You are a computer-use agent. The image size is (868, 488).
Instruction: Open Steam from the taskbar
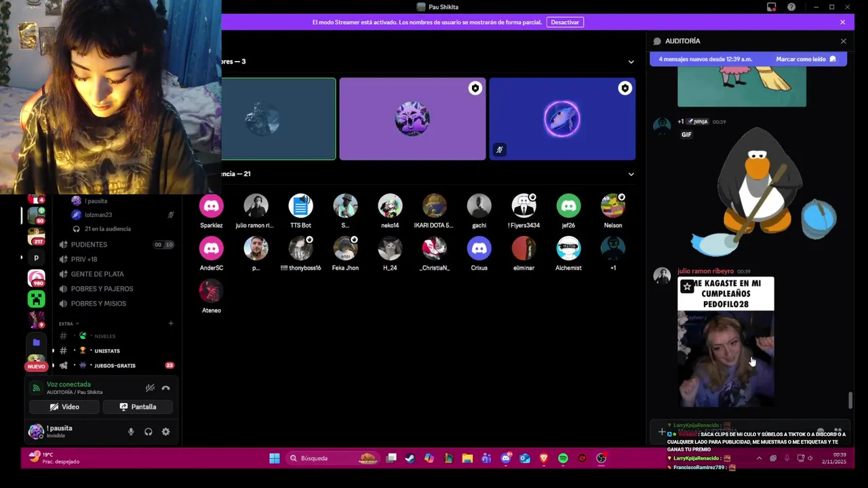(x=410, y=458)
